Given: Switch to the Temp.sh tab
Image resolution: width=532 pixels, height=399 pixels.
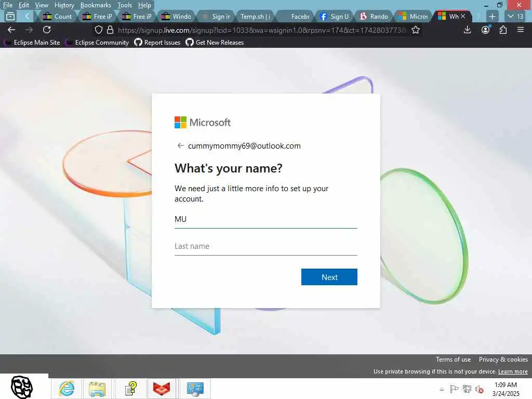Looking at the screenshot, I should coord(255,16).
